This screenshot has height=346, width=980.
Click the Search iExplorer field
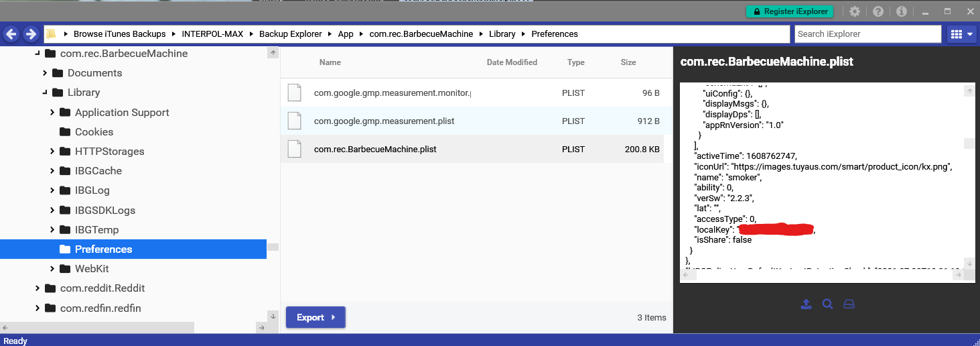pyautogui.click(x=868, y=34)
